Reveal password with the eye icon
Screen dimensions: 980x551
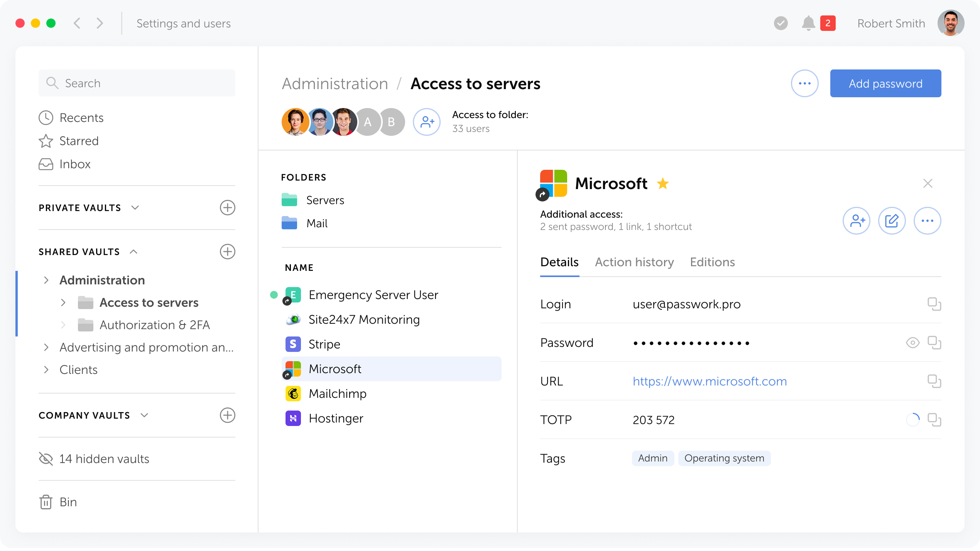[x=912, y=343]
